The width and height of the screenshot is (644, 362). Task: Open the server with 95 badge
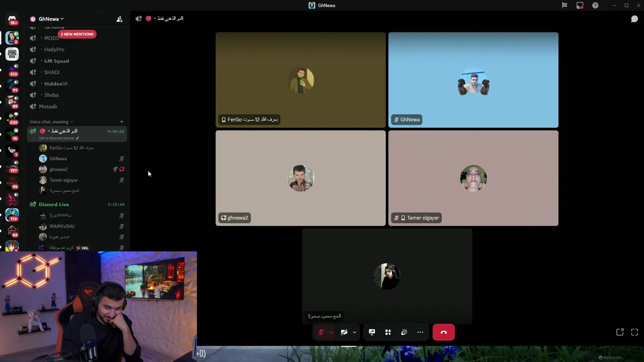12,182
